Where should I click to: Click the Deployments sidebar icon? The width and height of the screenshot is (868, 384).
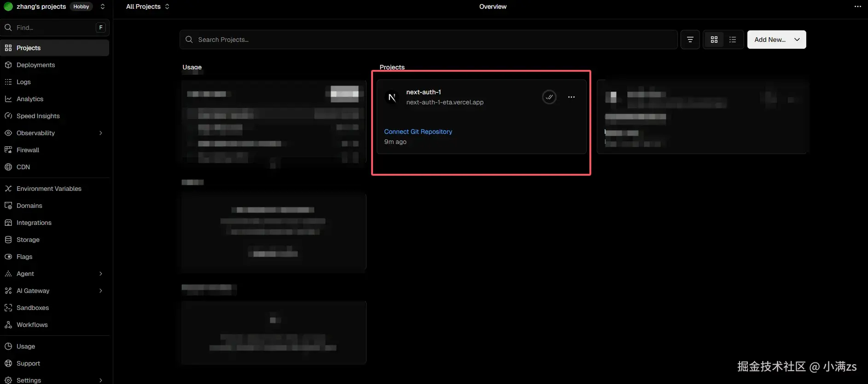(x=8, y=65)
